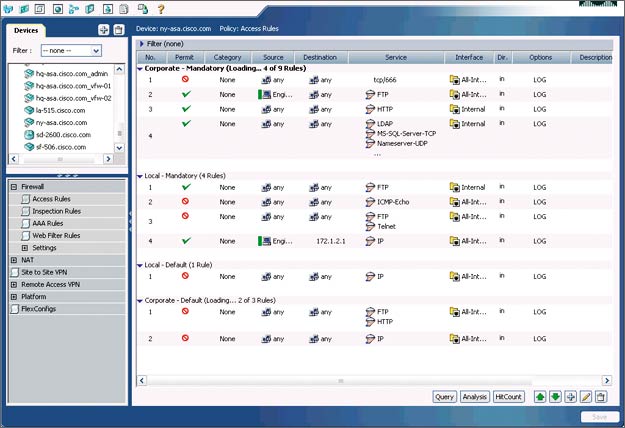Click the page icon next to FlexConfigs
Image resolution: width=625 pixels, height=428 pixels.
tap(15, 309)
